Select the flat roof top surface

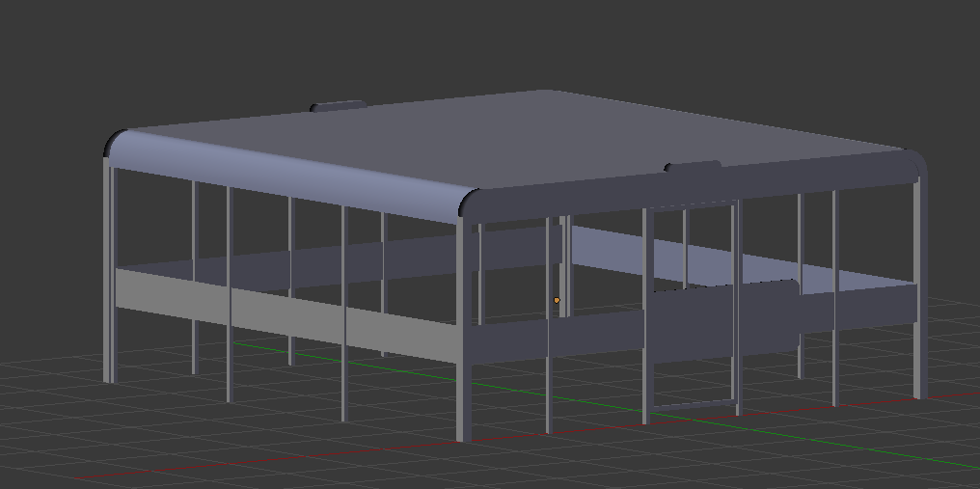pos(540,135)
